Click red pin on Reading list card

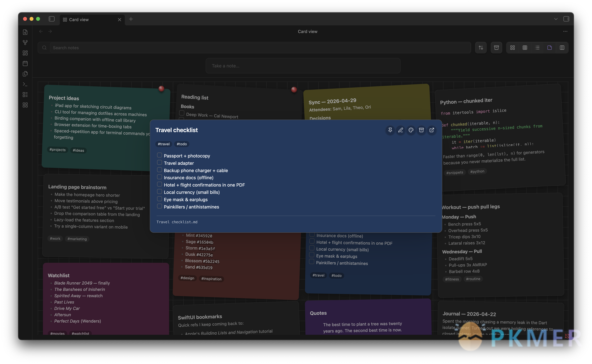(x=294, y=90)
